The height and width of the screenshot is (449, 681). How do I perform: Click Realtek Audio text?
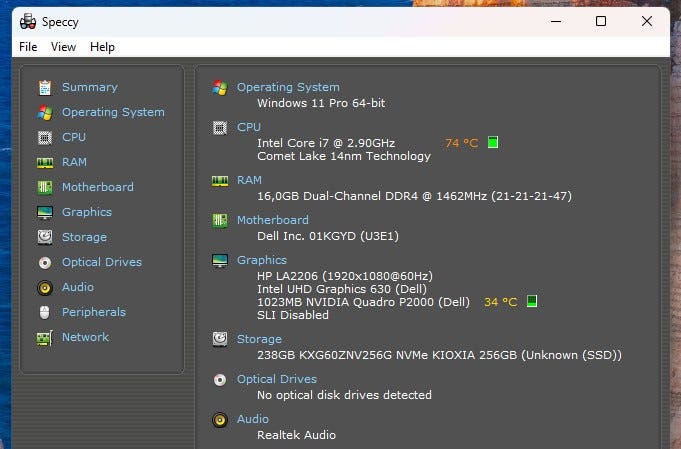pyautogui.click(x=297, y=435)
